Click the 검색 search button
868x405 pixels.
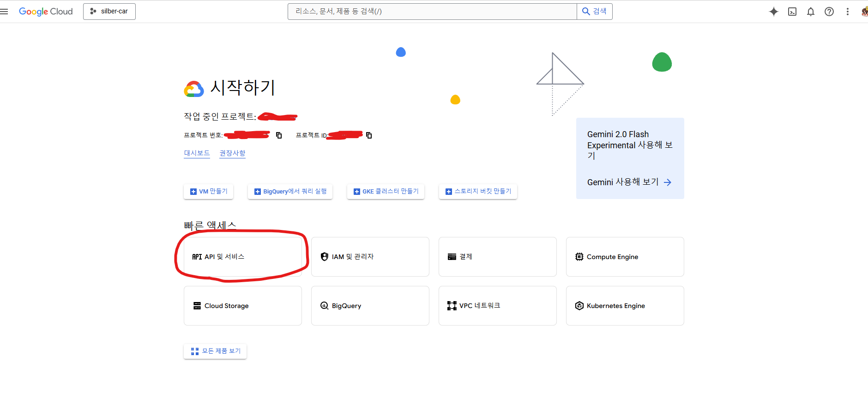point(595,12)
